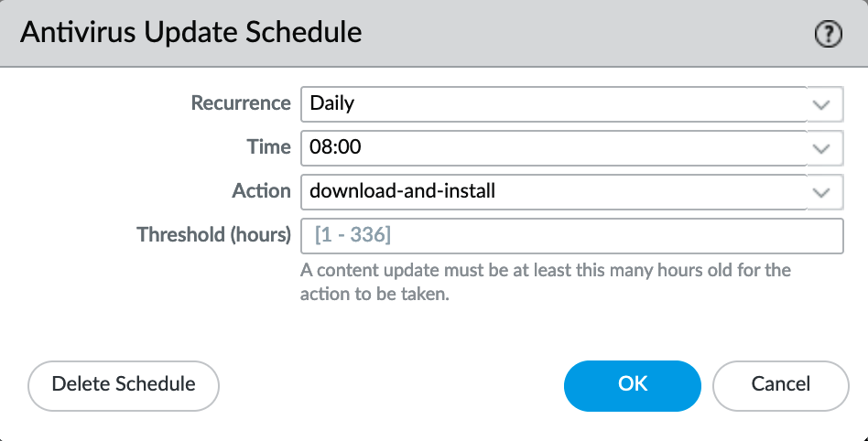Click the Threshold (hours) label
The width and height of the screenshot is (868, 441).
click(x=213, y=235)
